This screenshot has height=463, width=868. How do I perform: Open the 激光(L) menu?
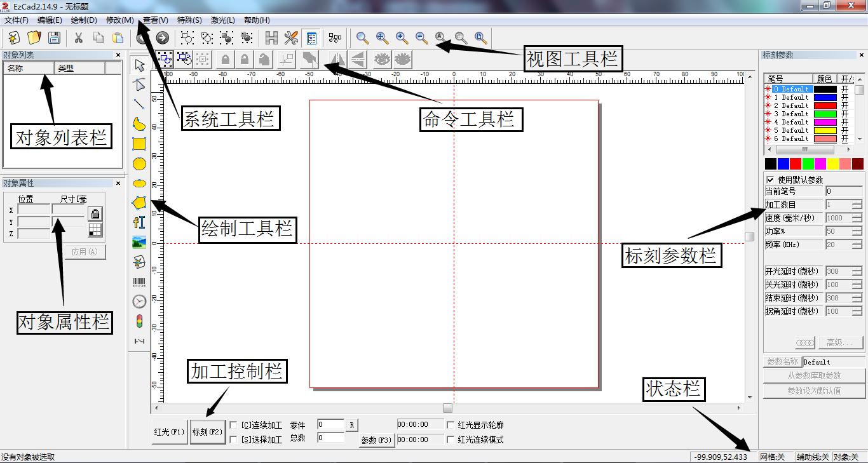(x=222, y=20)
